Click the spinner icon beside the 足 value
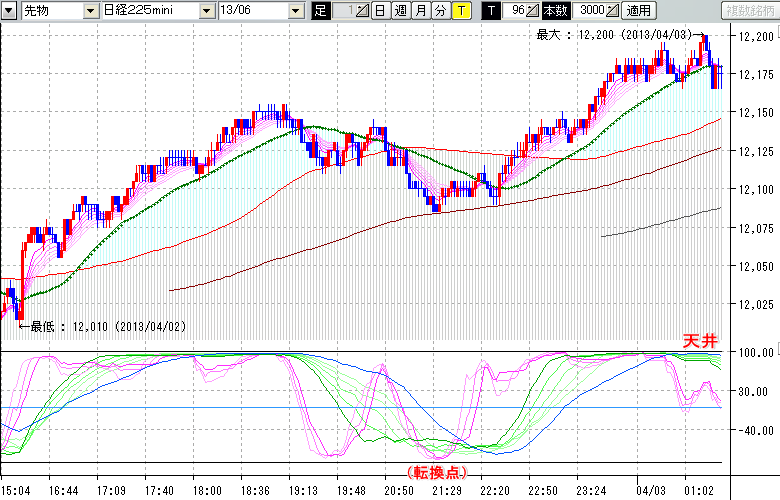Image resolution: width=780 pixels, height=500 pixels. (360, 11)
